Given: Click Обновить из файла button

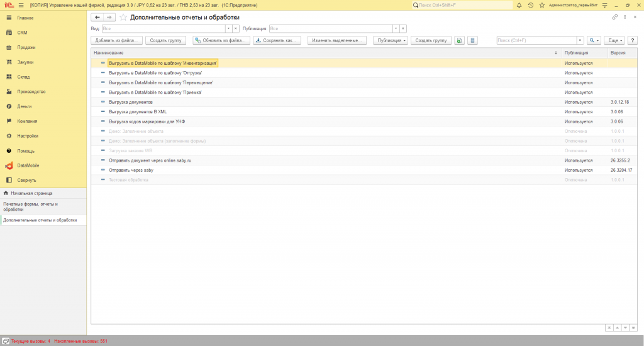Looking at the screenshot, I should click(x=221, y=40).
